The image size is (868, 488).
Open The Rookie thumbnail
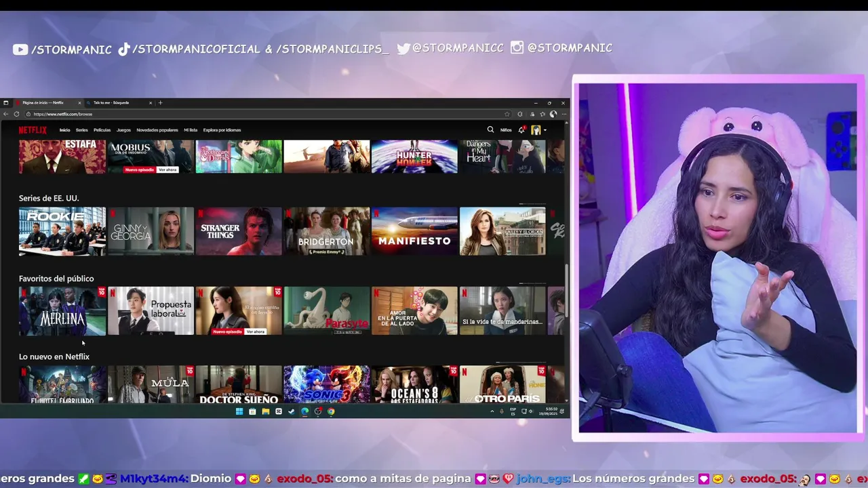tap(62, 231)
